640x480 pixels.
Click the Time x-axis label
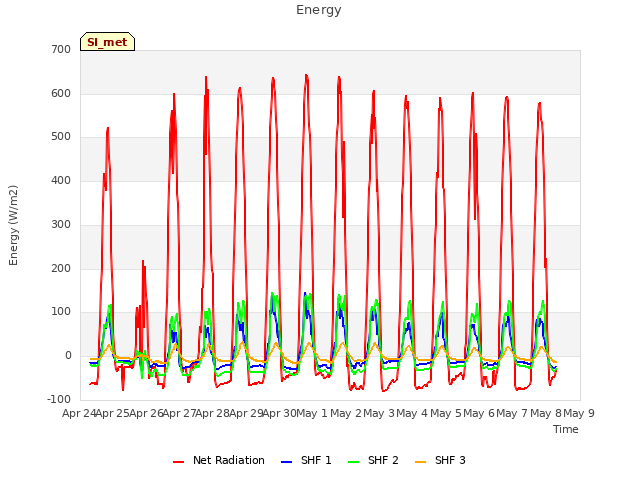tap(565, 429)
